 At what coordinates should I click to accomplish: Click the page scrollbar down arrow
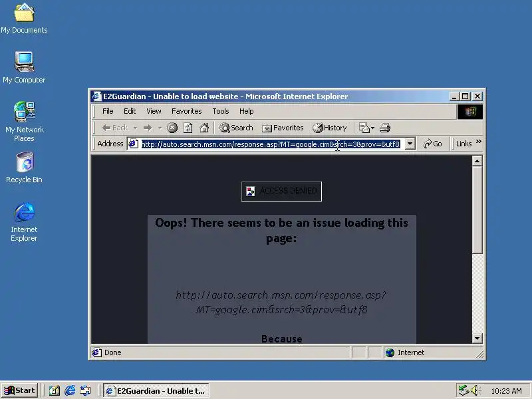pos(477,338)
